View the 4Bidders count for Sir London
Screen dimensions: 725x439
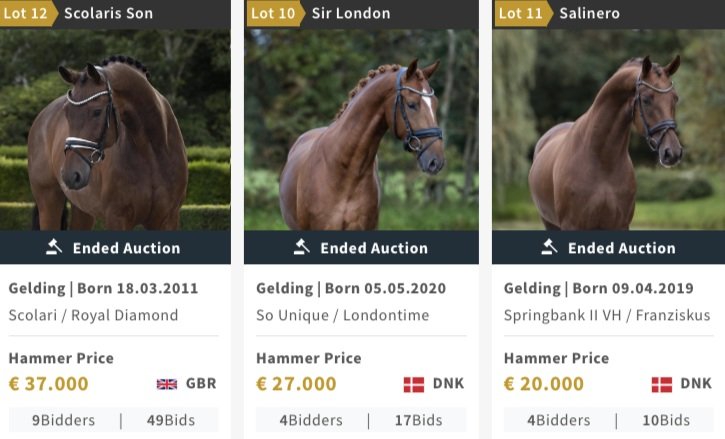[311, 420]
